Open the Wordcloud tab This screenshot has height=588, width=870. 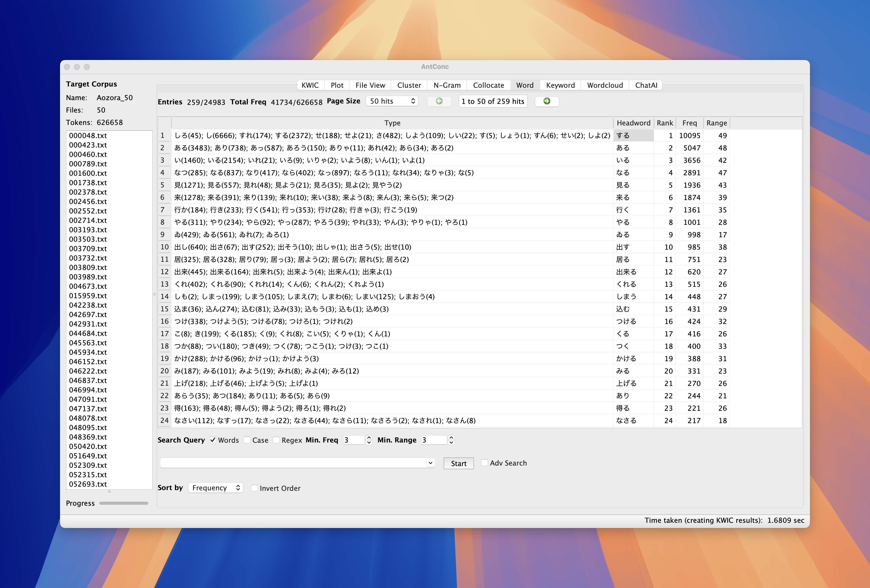pyautogui.click(x=605, y=85)
